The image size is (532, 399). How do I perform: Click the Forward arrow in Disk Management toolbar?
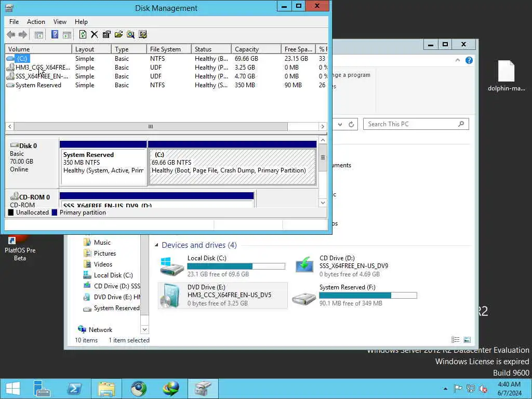pos(23,34)
